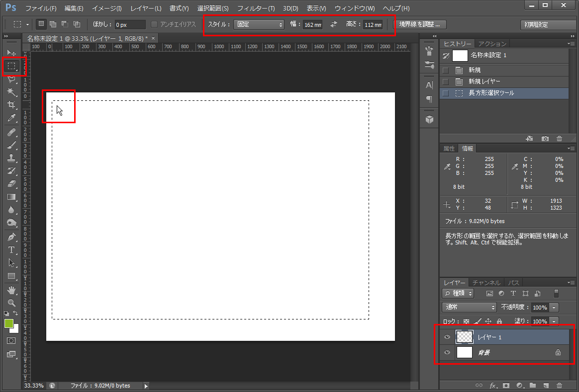This screenshot has width=579, height=392.
Task: Hide the レイヤー 1 layer
Action: pyautogui.click(x=447, y=337)
